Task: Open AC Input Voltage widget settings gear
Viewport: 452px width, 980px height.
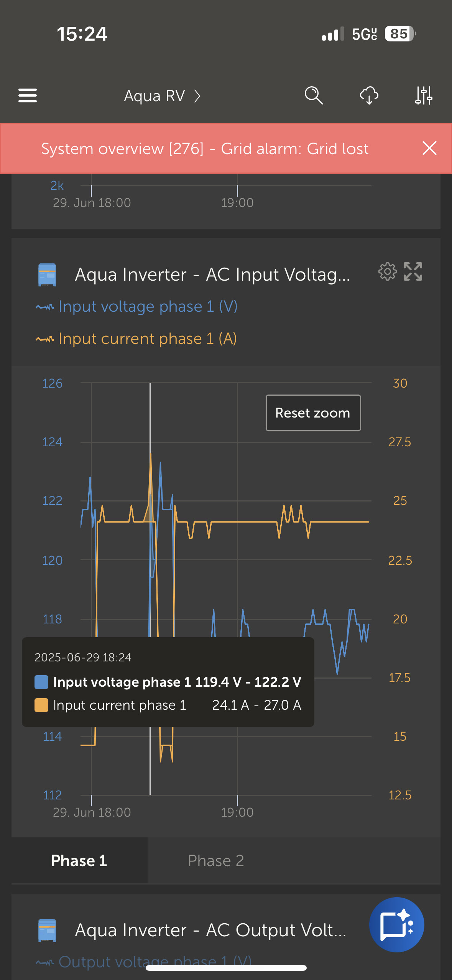Action: click(x=387, y=272)
